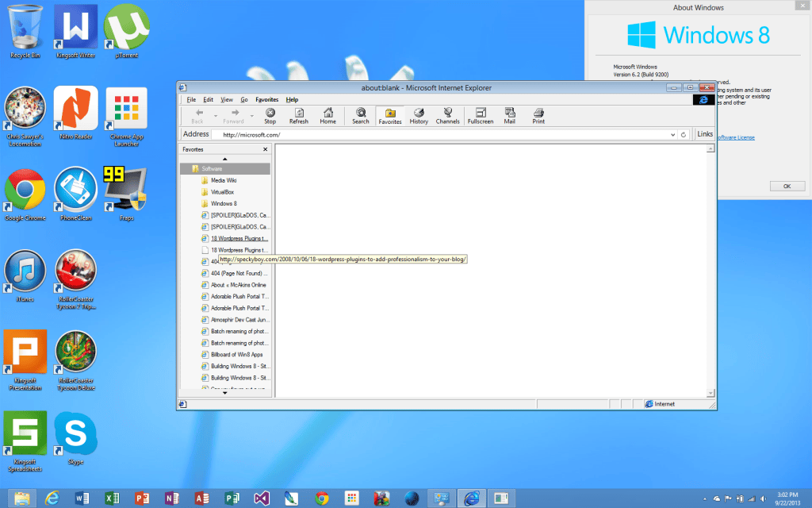Click page scrollbar down arrow

click(x=710, y=393)
